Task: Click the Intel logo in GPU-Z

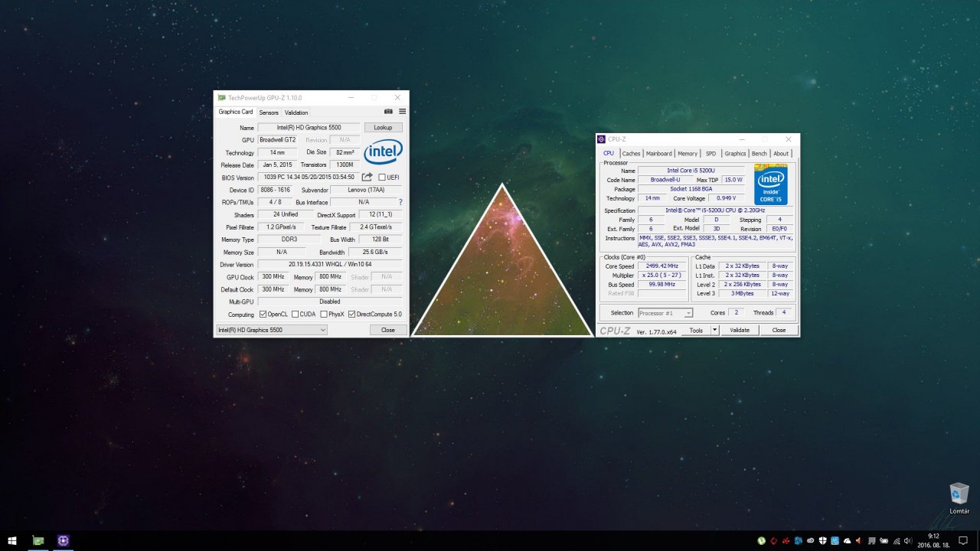Action: coord(383,152)
